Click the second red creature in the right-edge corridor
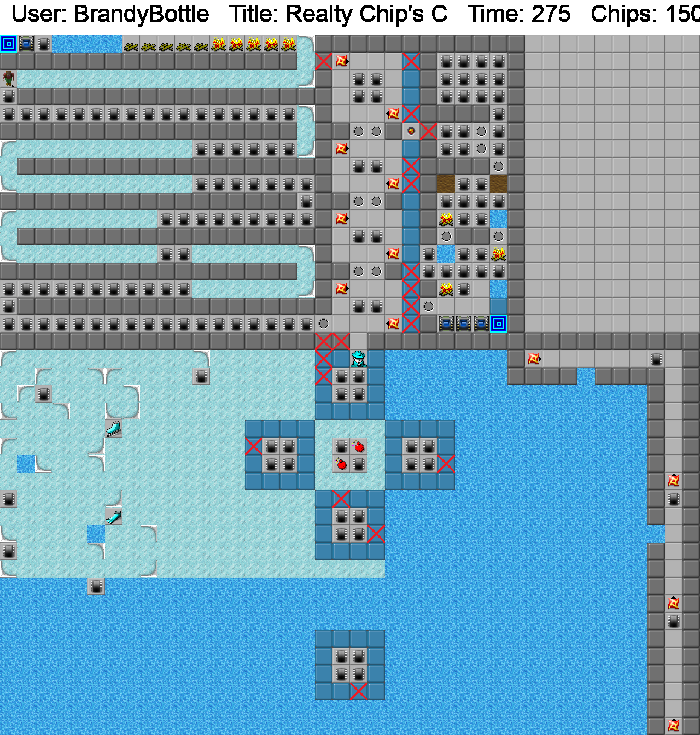The width and height of the screenshot is (700, 735). 674,604
